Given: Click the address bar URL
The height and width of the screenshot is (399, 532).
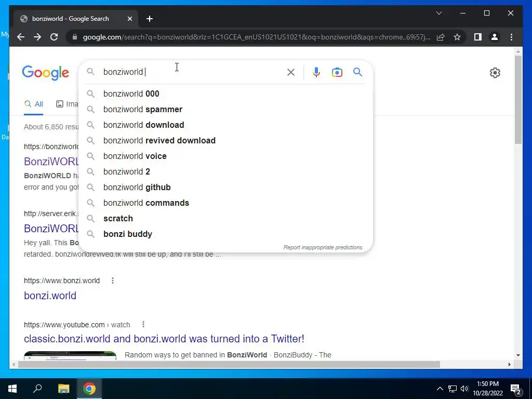Looking at the screenshot, I should (x=257, y=37).
